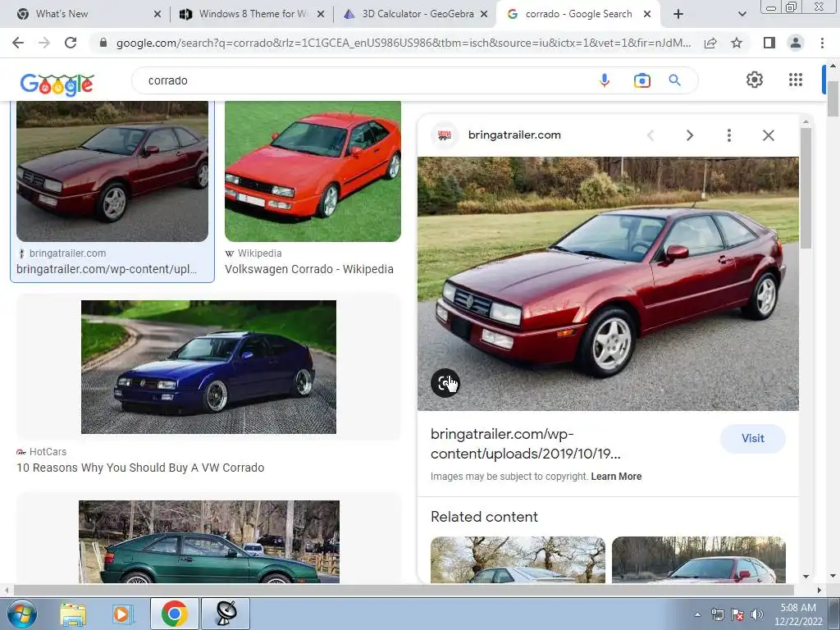The height and width of the screenshot is (630, 840).
Task: Select corrado Google Search tab
Action: [x=578, y=14]
